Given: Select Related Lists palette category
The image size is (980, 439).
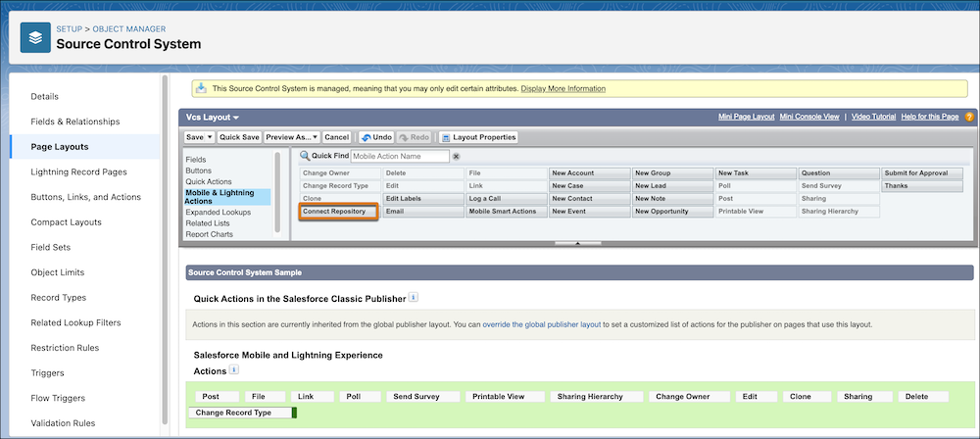Looking at the screenshot, I should (x=207, y=223).
